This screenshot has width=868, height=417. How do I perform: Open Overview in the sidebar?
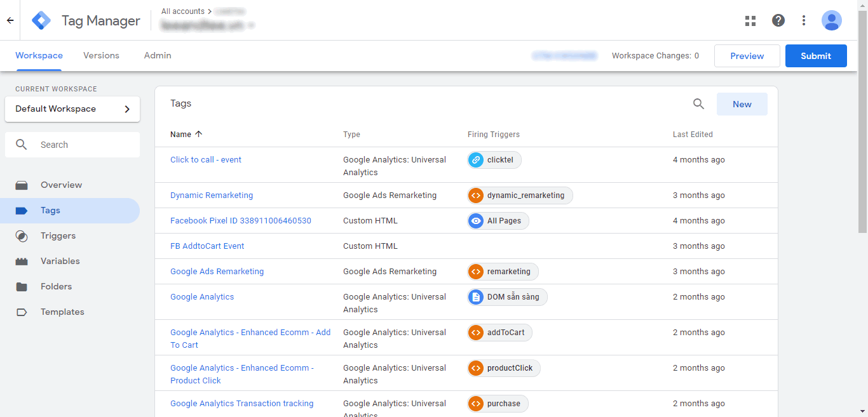coord(70,185)
